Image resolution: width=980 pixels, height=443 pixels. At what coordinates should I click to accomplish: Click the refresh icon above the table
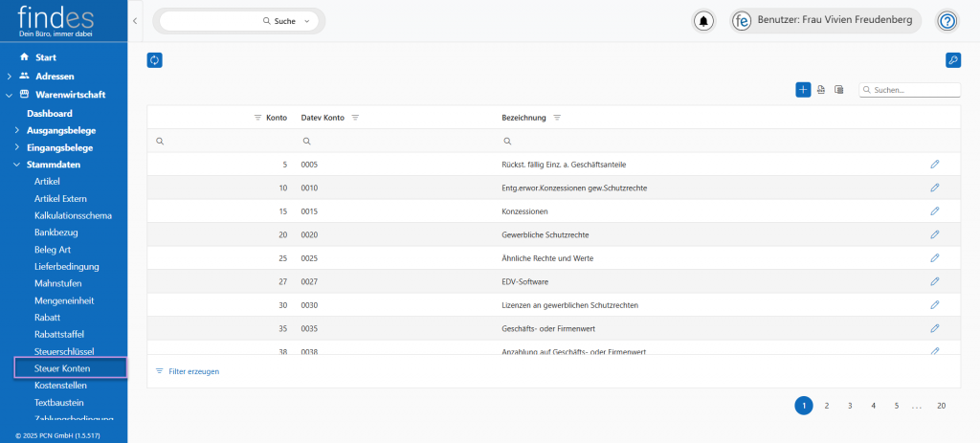pos(155,60)
